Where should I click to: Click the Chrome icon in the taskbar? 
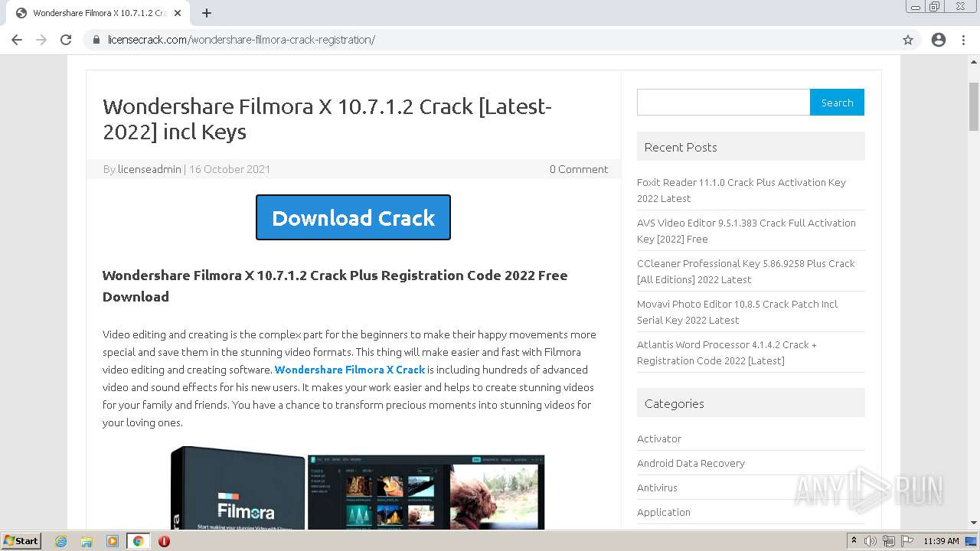pyautogui.click(x=138, y=541)
